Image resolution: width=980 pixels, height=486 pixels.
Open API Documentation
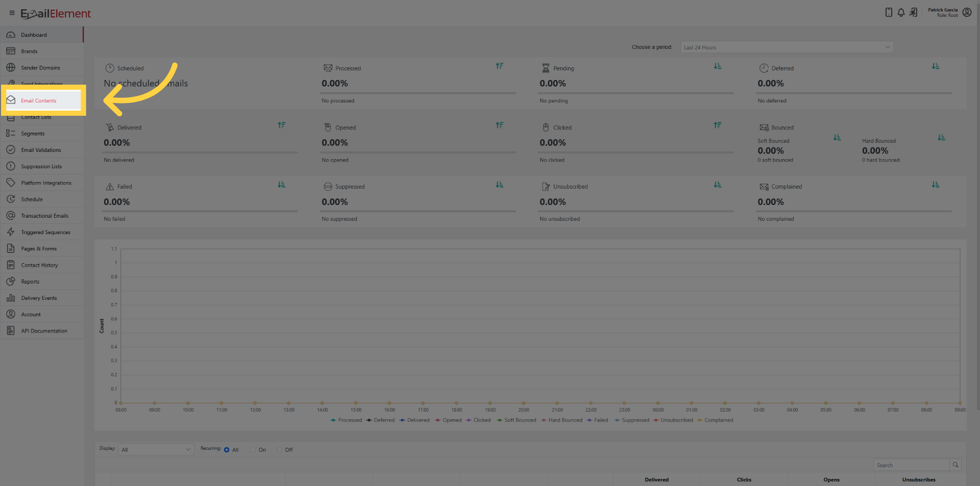[42, 330]
